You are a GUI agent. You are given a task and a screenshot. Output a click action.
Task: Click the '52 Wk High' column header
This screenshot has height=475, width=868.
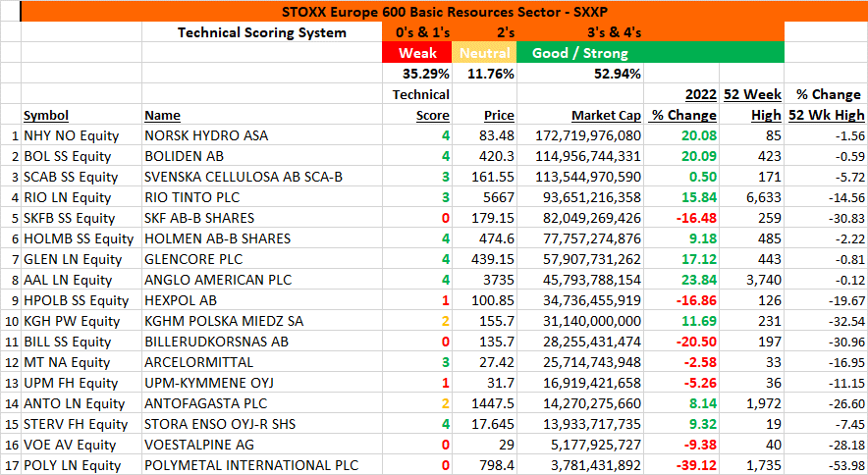click(826, 115)
